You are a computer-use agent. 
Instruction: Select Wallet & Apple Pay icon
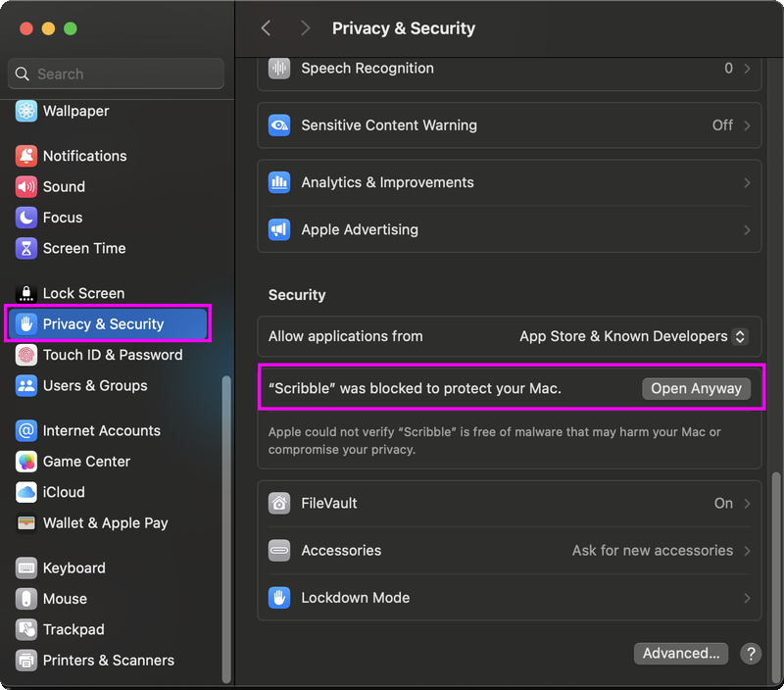(26, 523)
